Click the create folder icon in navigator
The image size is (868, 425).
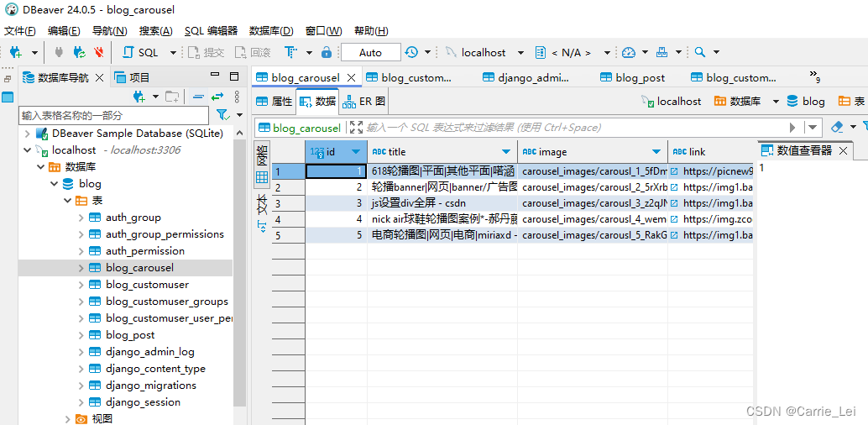172,97
